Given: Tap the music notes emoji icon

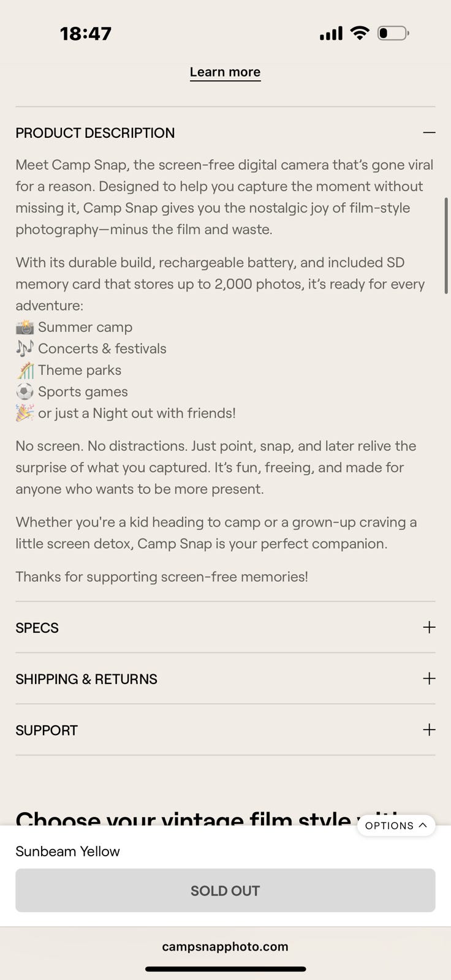Looking at the screenshot, I should tap(25, 349).
